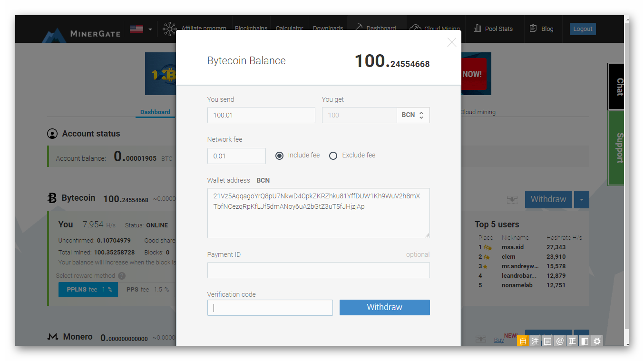Click the Monero Buy link

click(x=499, y=340)
